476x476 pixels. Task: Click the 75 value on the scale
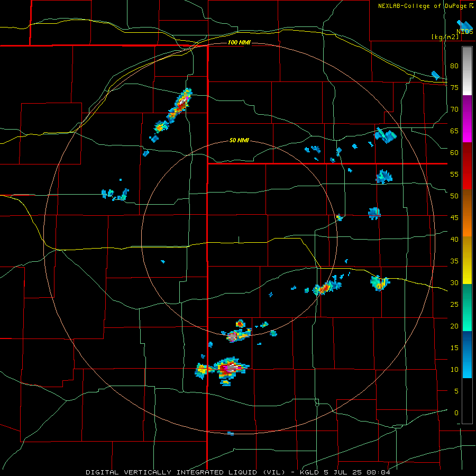click(454, 87)
